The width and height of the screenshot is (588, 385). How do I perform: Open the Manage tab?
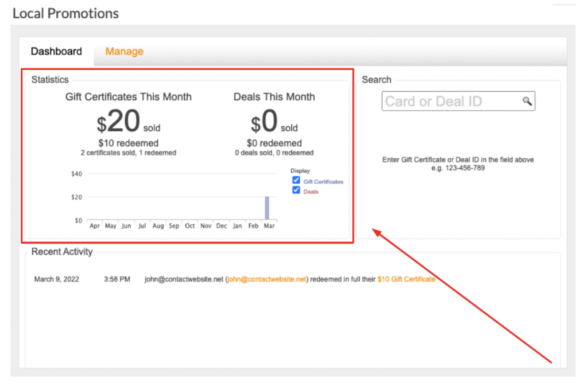coord(124,52)
